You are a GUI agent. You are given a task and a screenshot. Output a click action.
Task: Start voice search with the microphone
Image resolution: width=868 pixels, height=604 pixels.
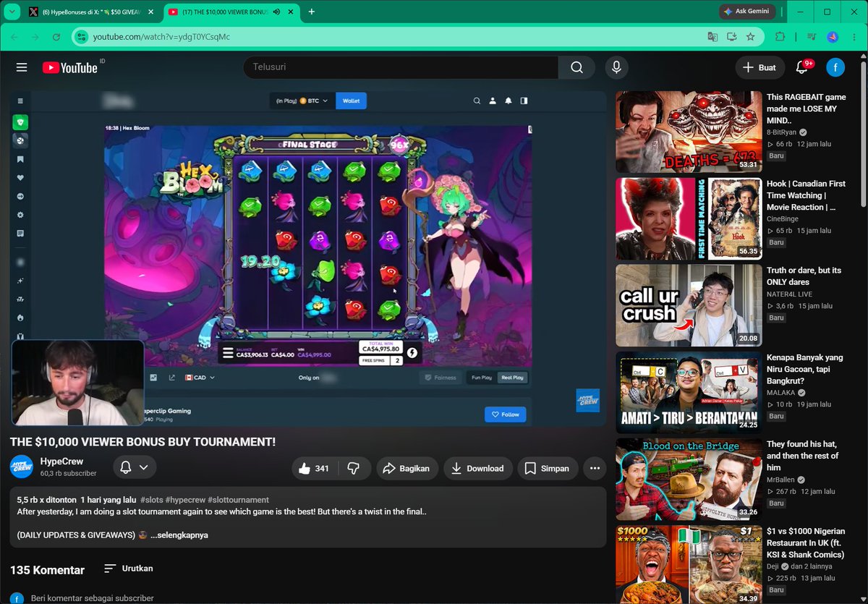pos(616,67)
